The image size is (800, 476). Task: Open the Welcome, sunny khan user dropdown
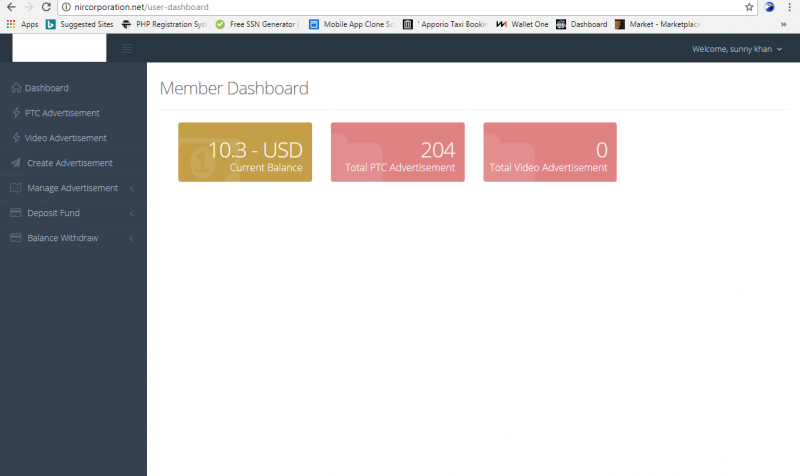coord(737,49)
